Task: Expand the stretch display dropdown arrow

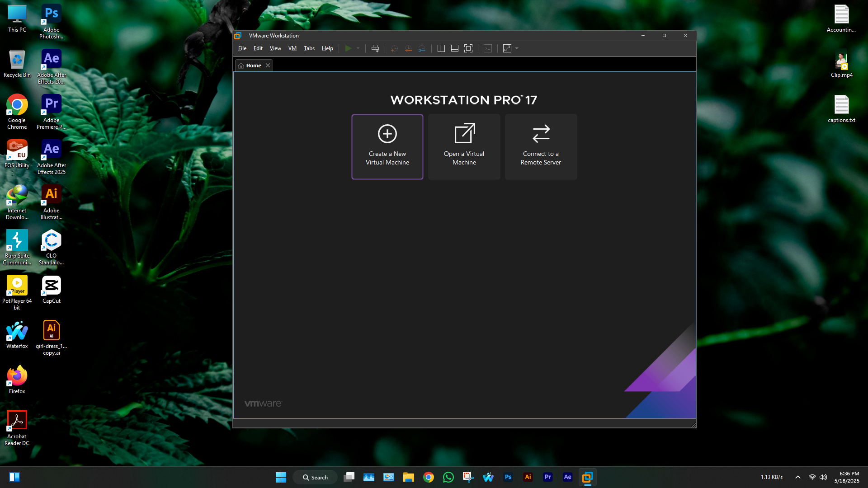Action: point(517,48)
